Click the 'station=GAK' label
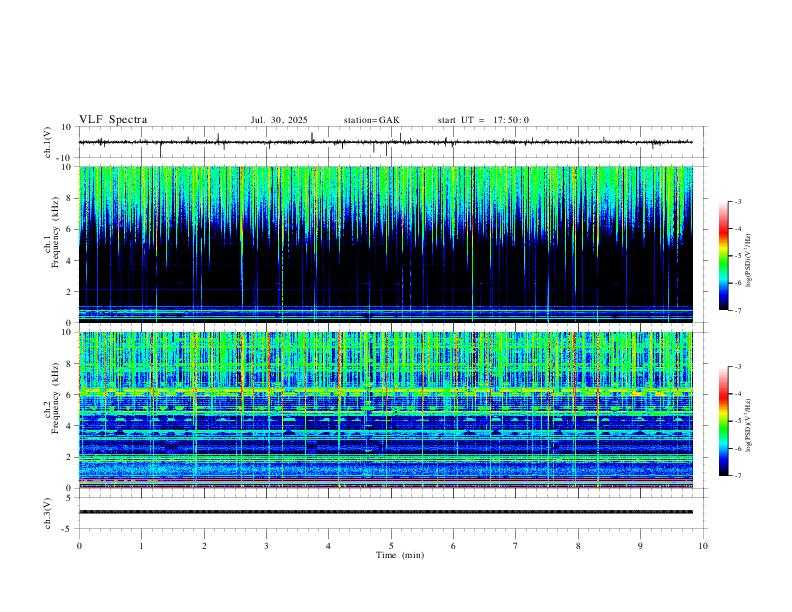The height and width of the screenshot is (612, 792). coord(371,120)
